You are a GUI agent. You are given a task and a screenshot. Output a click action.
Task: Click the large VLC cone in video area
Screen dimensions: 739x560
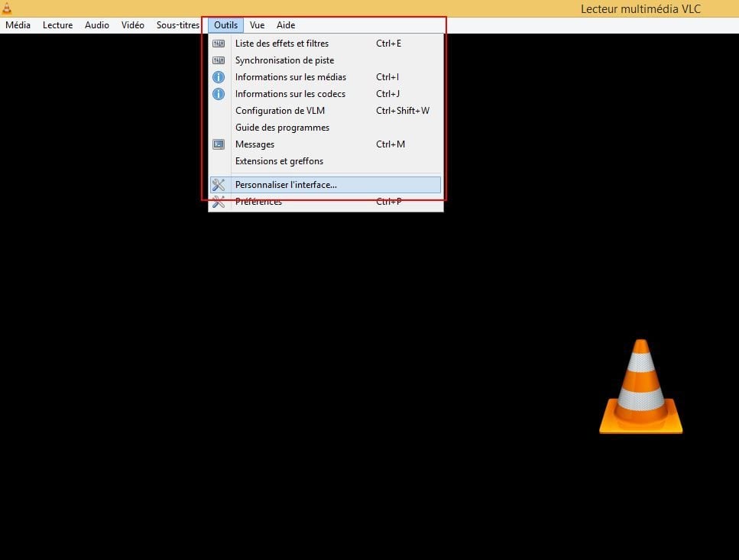640,387
